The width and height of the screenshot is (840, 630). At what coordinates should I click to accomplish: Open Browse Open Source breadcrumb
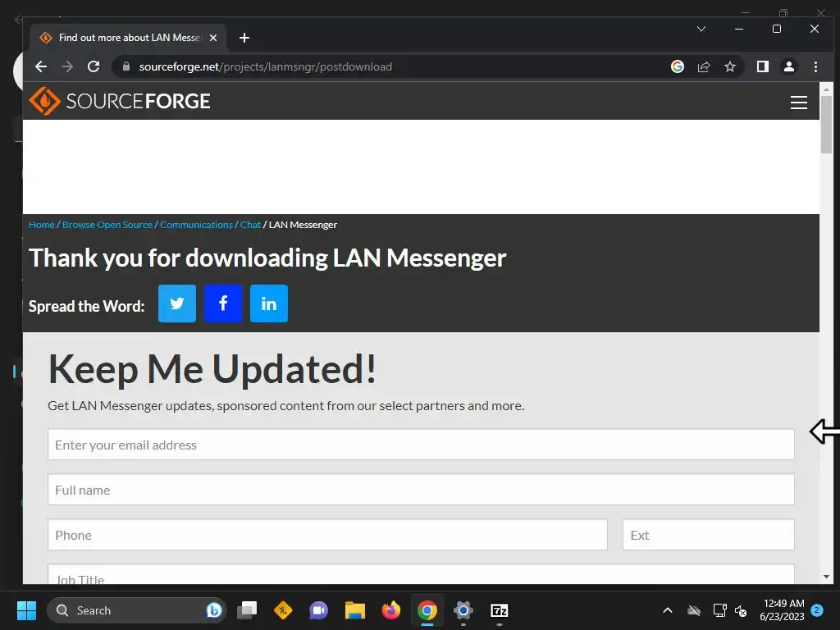(107, 225)
